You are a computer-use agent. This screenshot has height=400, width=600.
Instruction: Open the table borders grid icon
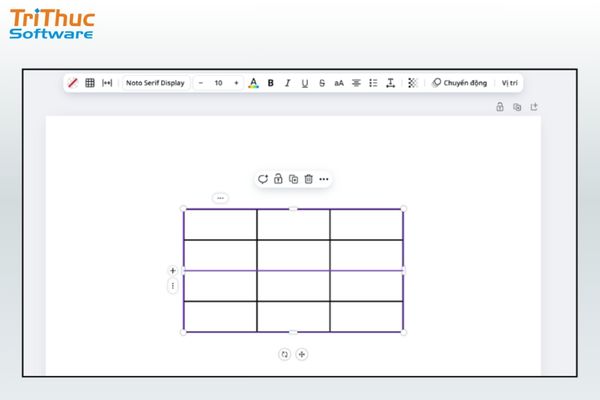pos(90,83)
